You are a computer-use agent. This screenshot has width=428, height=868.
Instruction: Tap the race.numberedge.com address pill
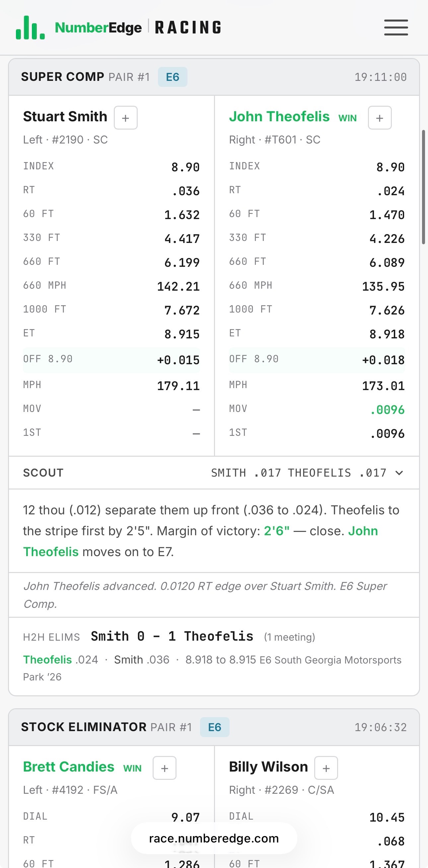[214, 839]
